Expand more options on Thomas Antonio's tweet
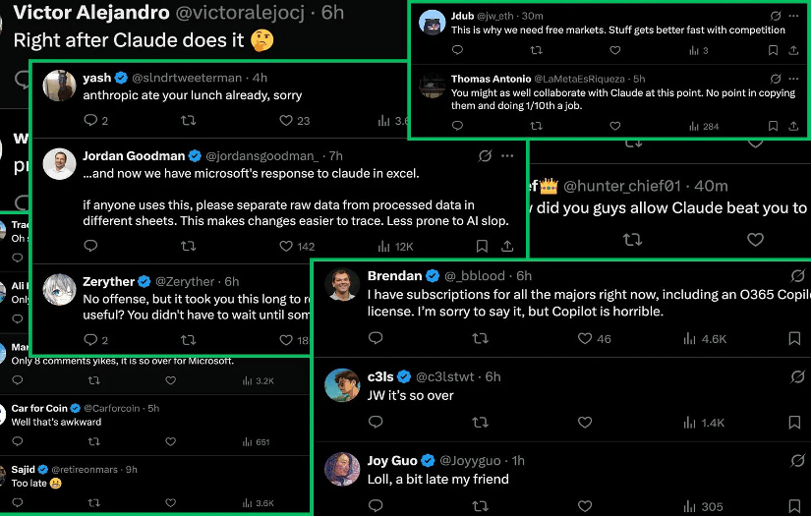The image size is (812, 517). tap(793, 78)
